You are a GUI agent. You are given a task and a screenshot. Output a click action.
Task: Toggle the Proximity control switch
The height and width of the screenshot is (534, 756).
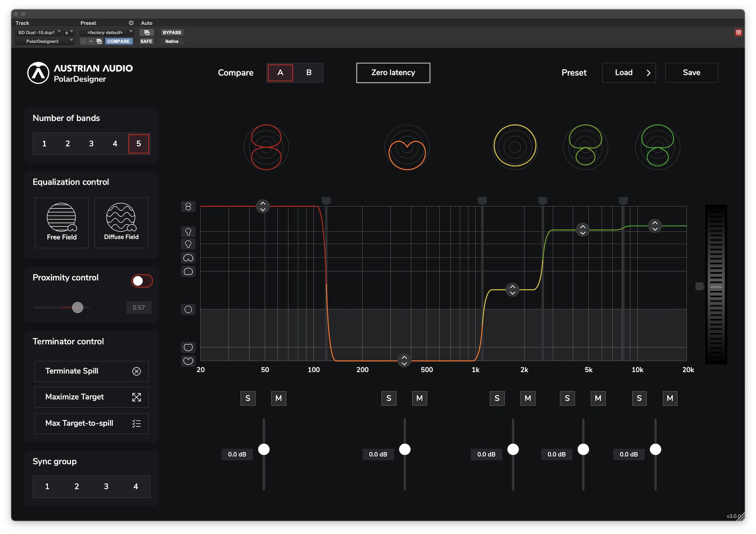click(x=142, y=281)
